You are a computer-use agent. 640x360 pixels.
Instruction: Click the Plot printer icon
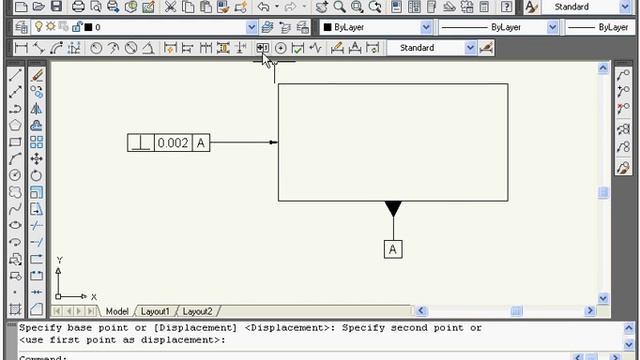pyautogui.click(x=78, y=7)
